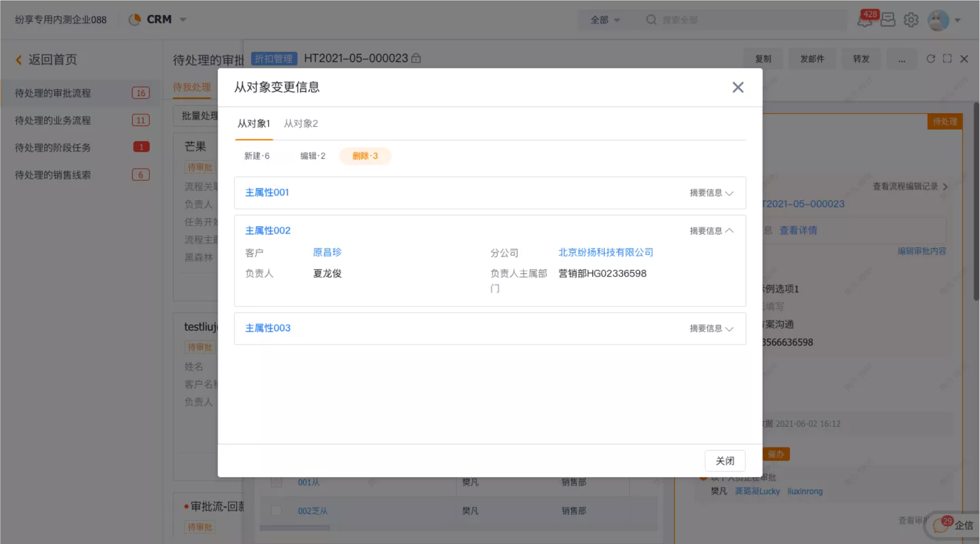This screenshot has width=980, height=544.
Task: Click the fullscreen expand icon
Action: tap(947, 59)
